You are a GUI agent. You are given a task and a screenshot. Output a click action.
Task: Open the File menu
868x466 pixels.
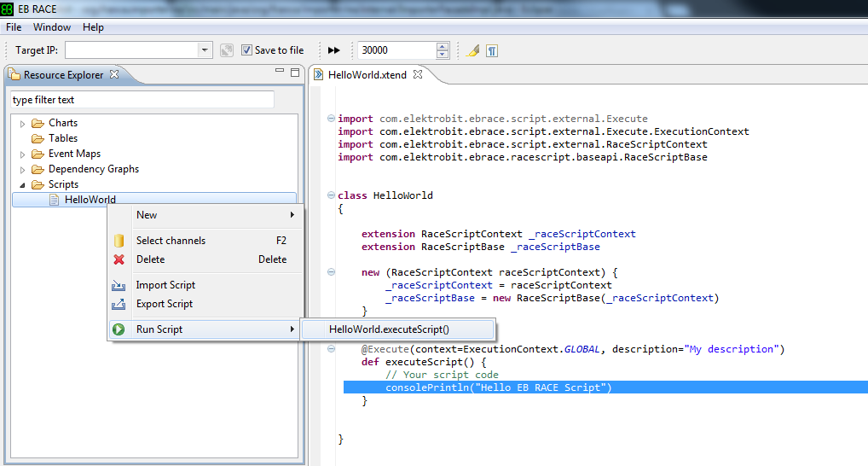click(14, 27)
